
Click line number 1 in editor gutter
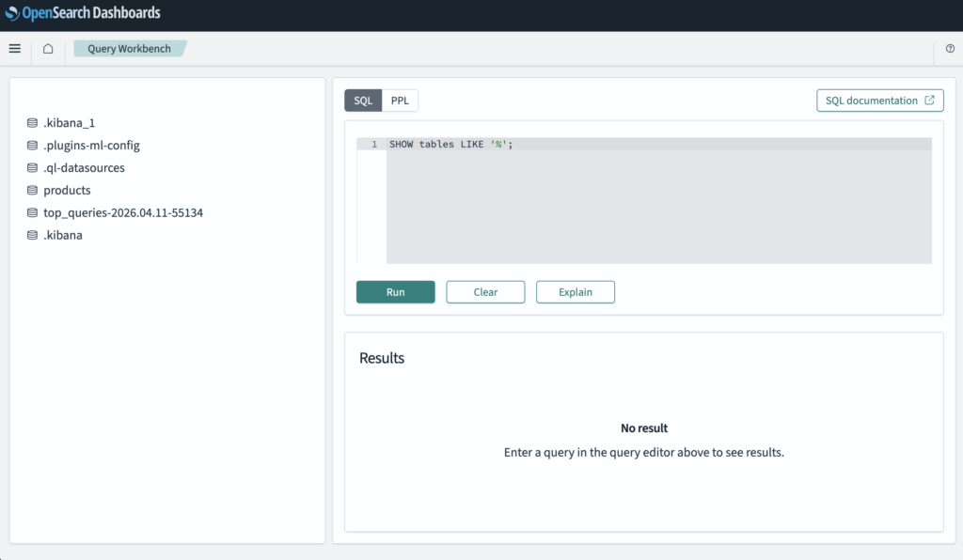pos(373,145)
